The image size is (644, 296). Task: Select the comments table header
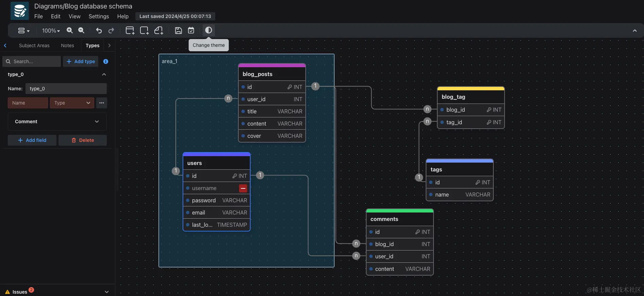click(400, 219)
